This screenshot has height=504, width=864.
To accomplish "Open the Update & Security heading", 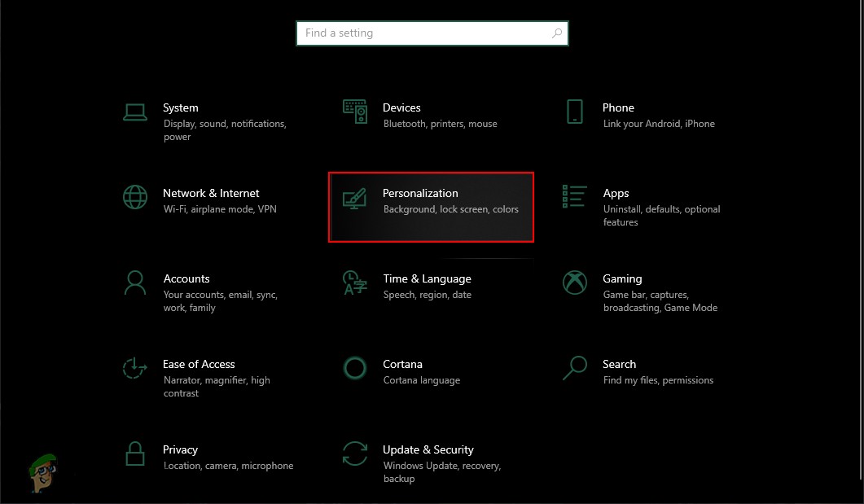I will 428,450.
